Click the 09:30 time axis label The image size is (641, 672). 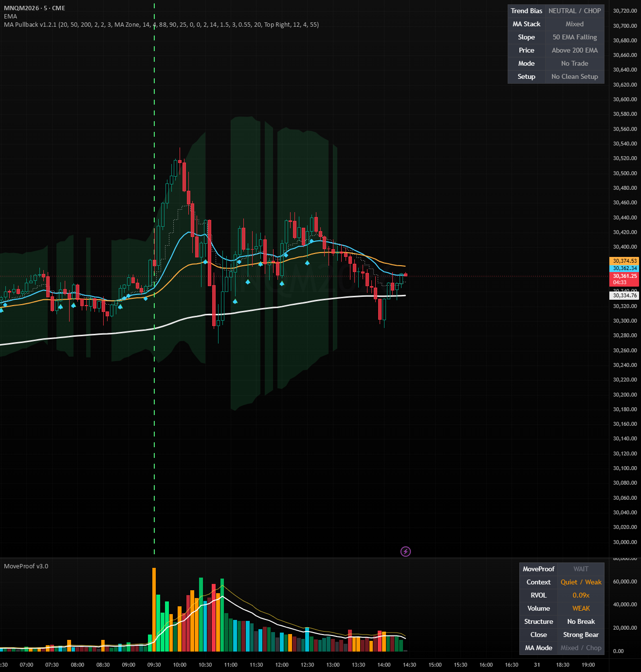[x=154, y=665]
